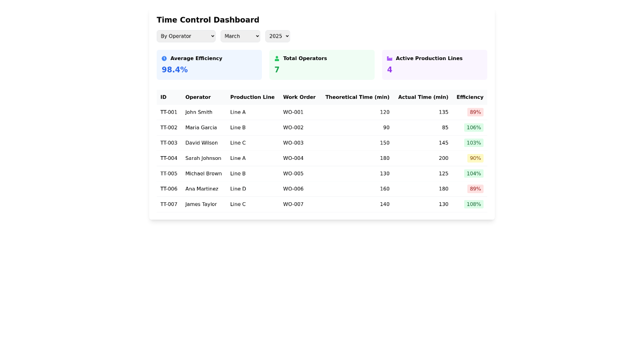Click the 98.4% Average Efficiency value

click(x=174, y=69)
